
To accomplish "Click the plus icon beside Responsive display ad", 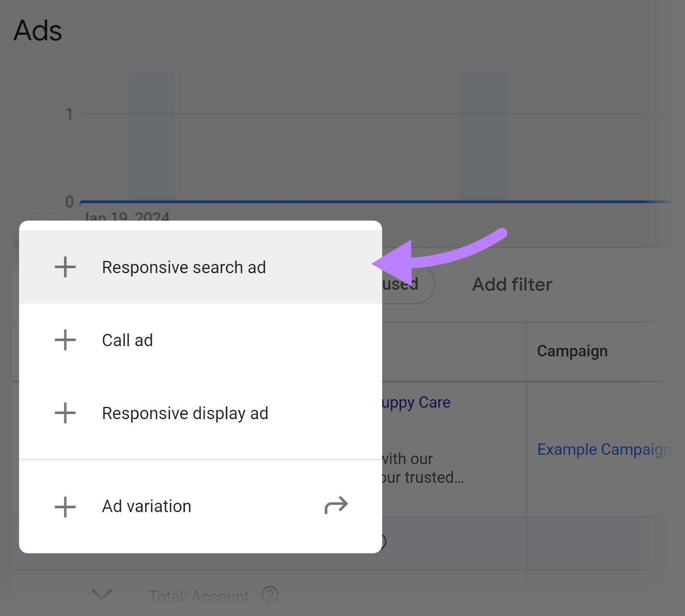I will (x=65, y=413).
